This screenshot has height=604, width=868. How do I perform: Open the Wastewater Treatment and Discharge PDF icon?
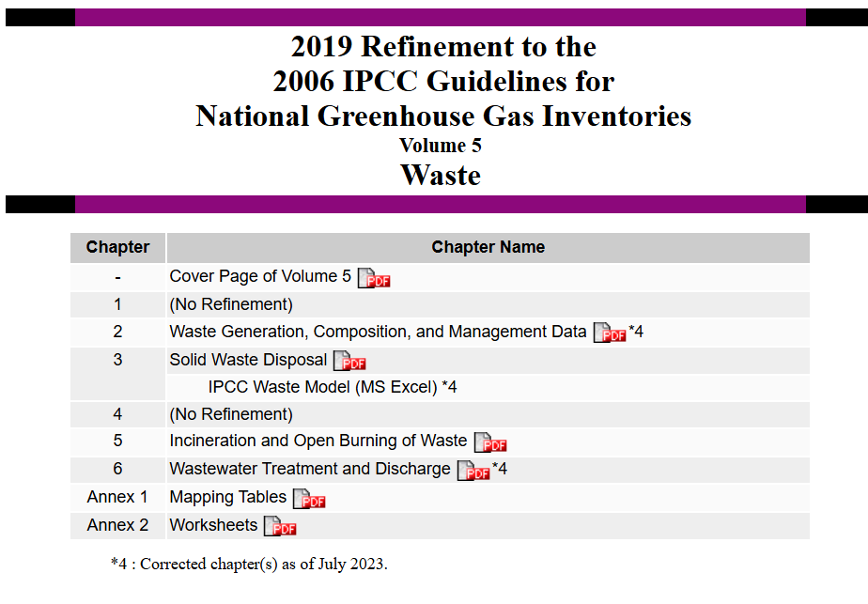point(473,471)
